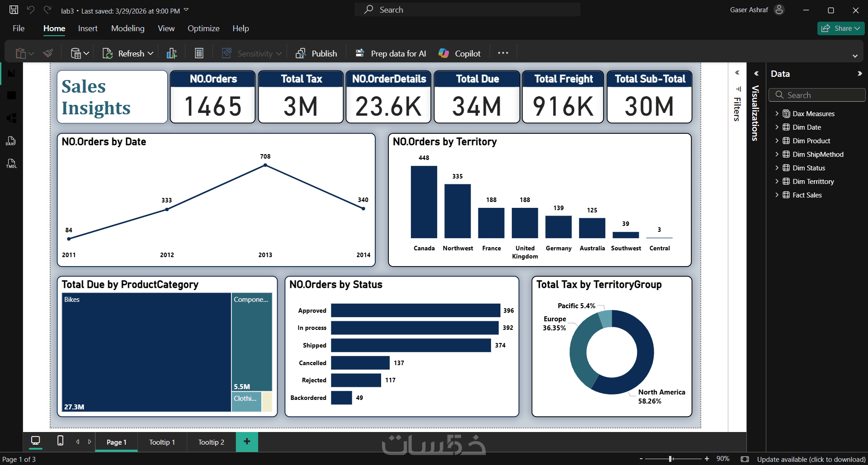Viewport: 868px width, 465px height.
Task: Toggle fit to page button
Action: pos(745,459)
